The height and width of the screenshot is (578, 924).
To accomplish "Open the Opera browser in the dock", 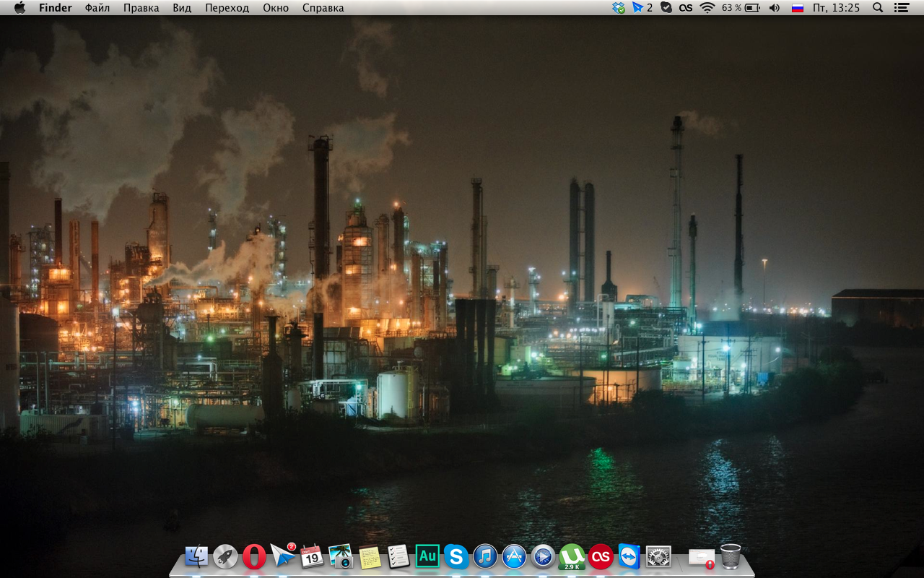I will coord(254,556).
